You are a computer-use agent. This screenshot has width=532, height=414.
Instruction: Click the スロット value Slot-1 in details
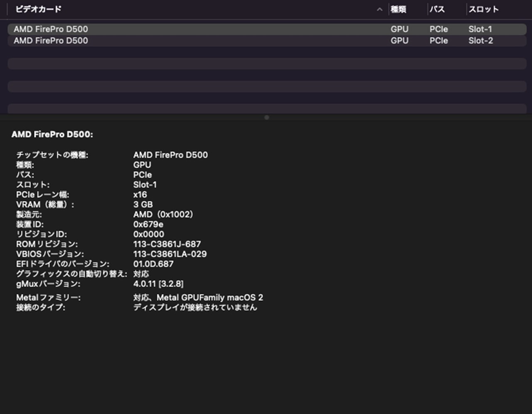click(x=145, y=185)
